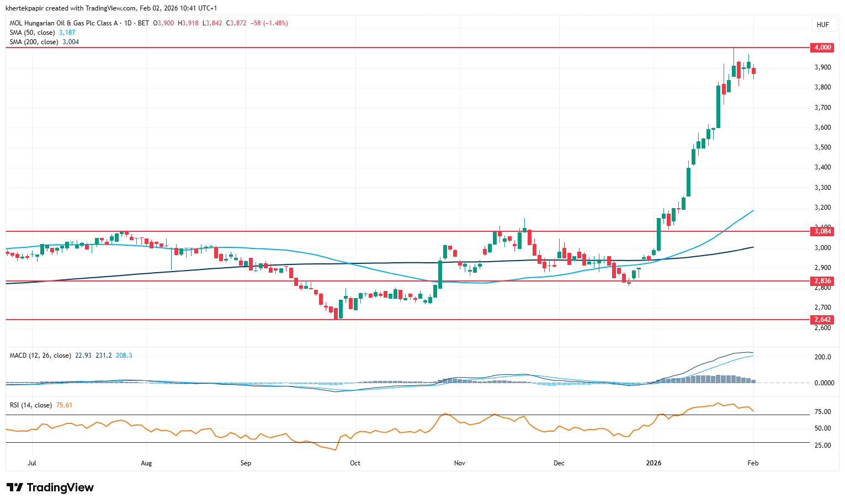Select the MACD (12, 26, close) legend
This screenshot has width=845, height=504.
(40, 356)
